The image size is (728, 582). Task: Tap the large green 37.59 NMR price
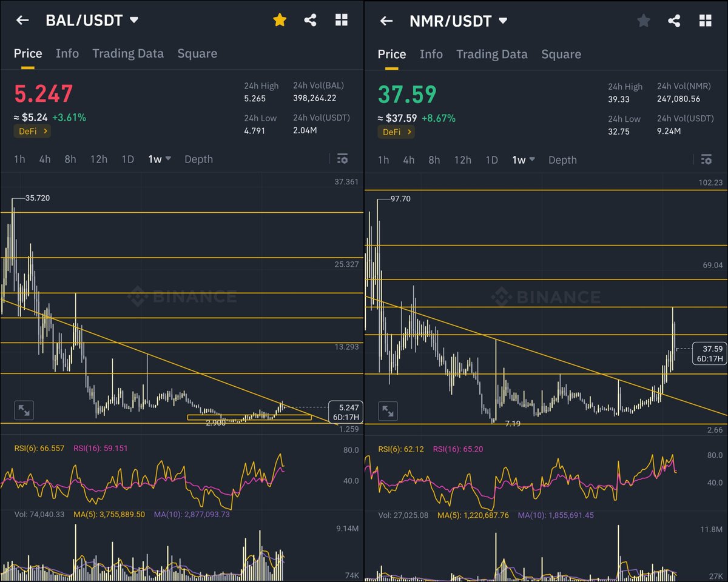pos(407,95)
